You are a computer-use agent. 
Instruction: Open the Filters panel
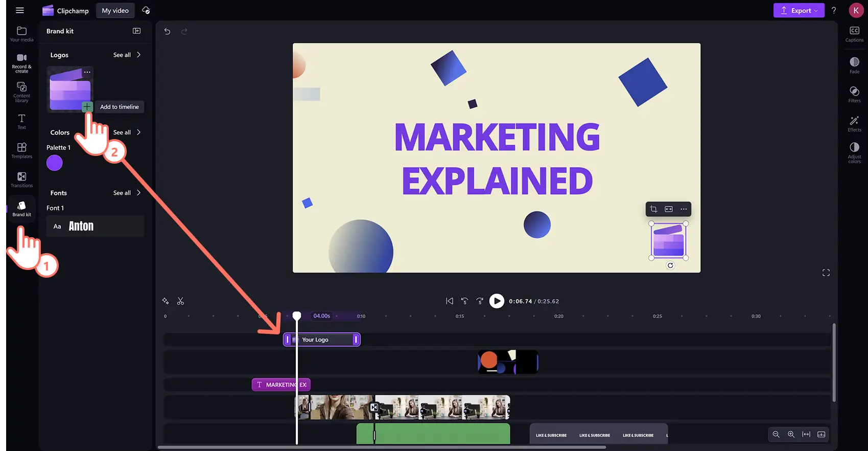[x=854, y=94]
